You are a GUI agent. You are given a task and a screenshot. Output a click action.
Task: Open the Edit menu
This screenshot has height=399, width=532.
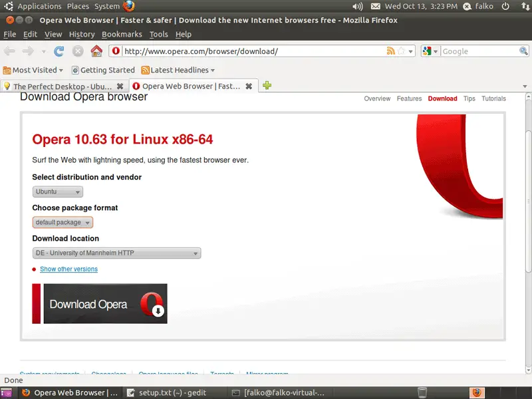click(x=30, y=35)
